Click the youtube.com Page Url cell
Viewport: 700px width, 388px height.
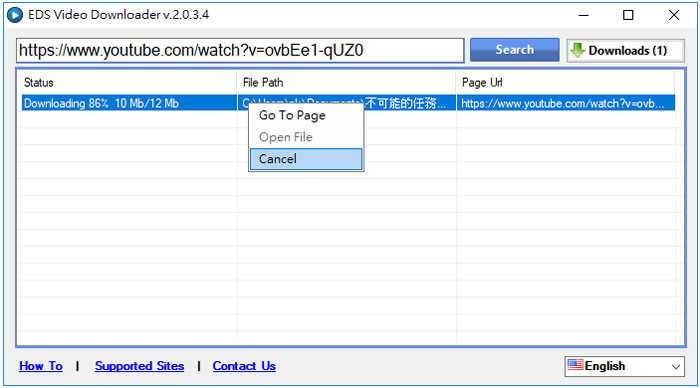coord(565,103)
